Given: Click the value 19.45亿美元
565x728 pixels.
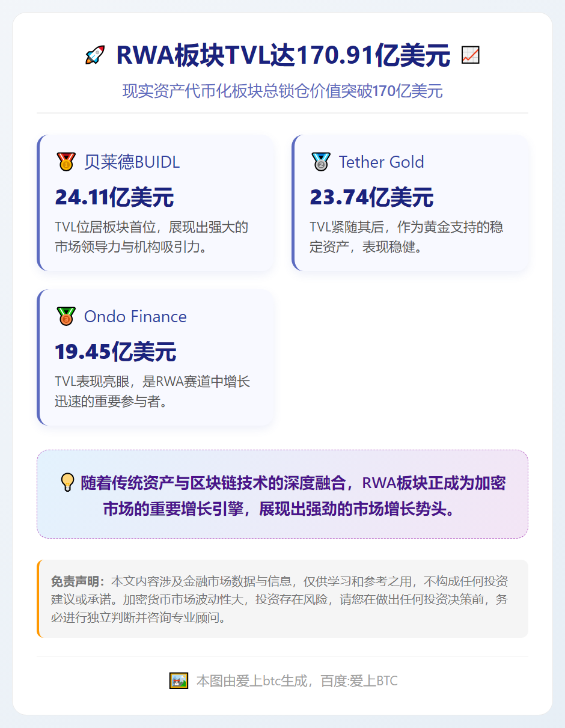Looking at the screenshot, I should [115, 351].
